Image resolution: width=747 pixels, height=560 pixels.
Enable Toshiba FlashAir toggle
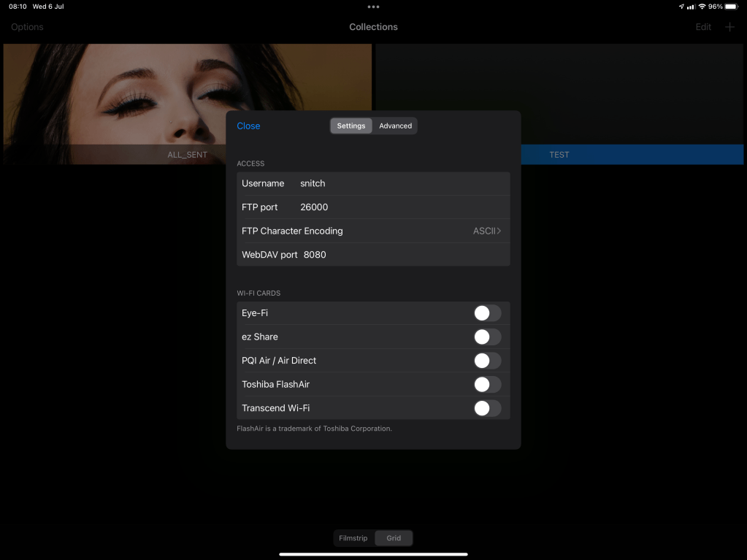487,384
